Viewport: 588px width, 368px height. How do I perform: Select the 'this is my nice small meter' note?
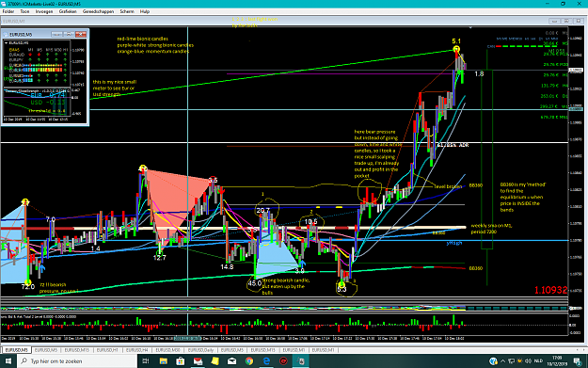115,88
